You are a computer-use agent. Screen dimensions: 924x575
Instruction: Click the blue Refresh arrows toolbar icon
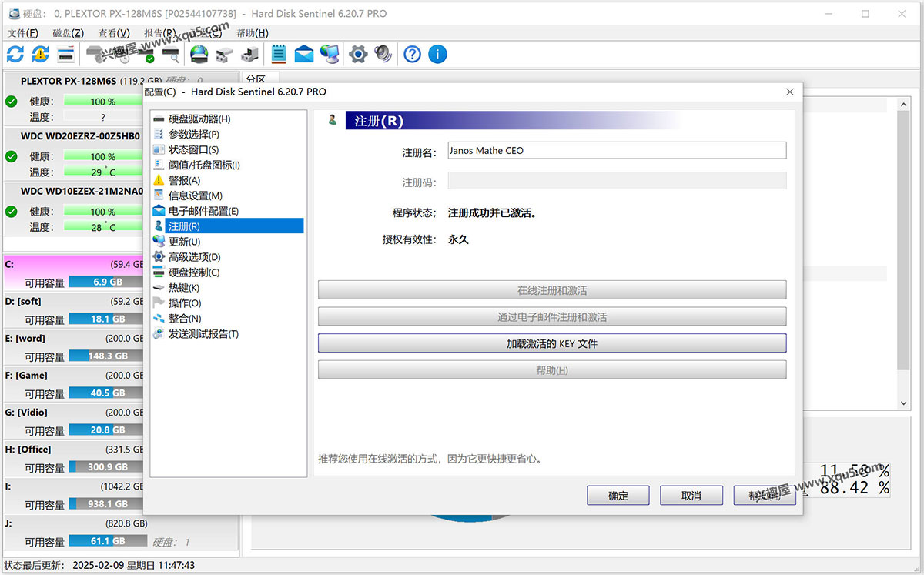[x=15, y=54]
